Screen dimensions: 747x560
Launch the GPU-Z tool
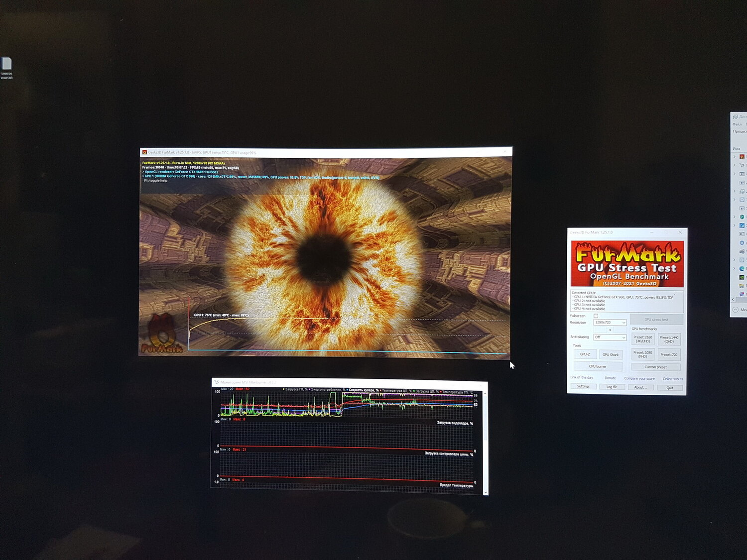click(x=585, y=354)
